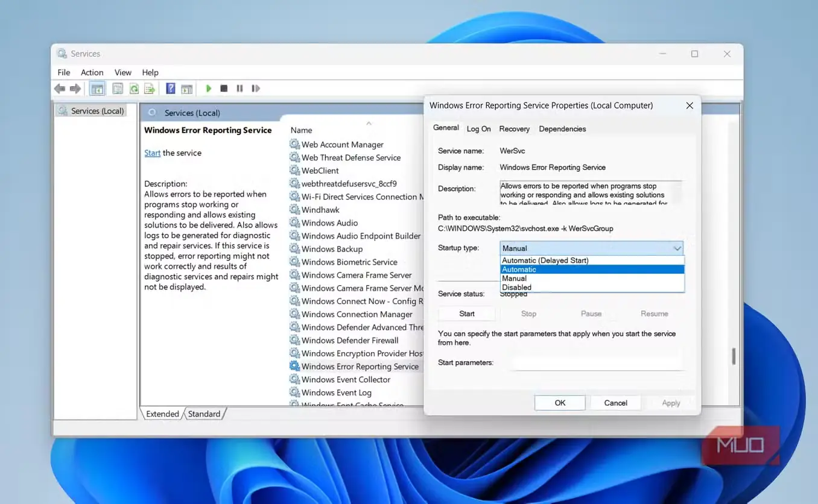Toggle Show/Hide Action Pane toolbar icon
This screenshot has width=818, height=504.
click(x=187, y=89)
